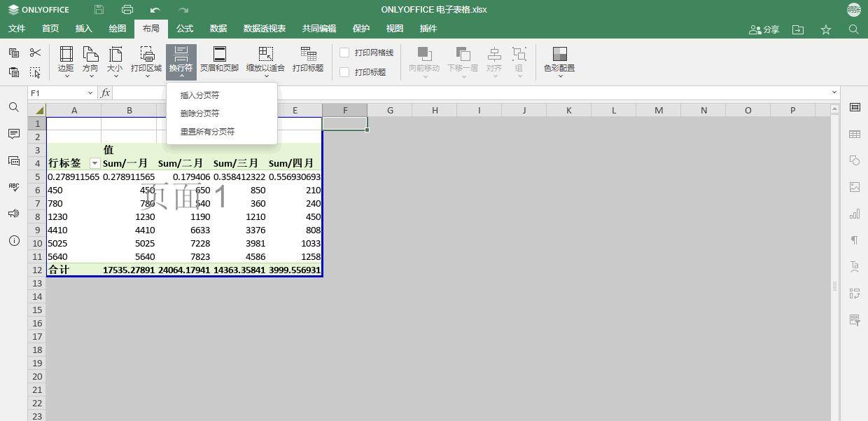This screenshot has height=421, width=868.
Task: Open the Name Box dropdown arrow
Action: click(90, 92)
